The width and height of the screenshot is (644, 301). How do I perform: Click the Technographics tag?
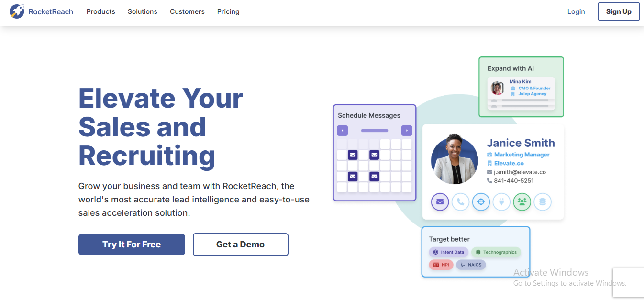tap(496, 252)
